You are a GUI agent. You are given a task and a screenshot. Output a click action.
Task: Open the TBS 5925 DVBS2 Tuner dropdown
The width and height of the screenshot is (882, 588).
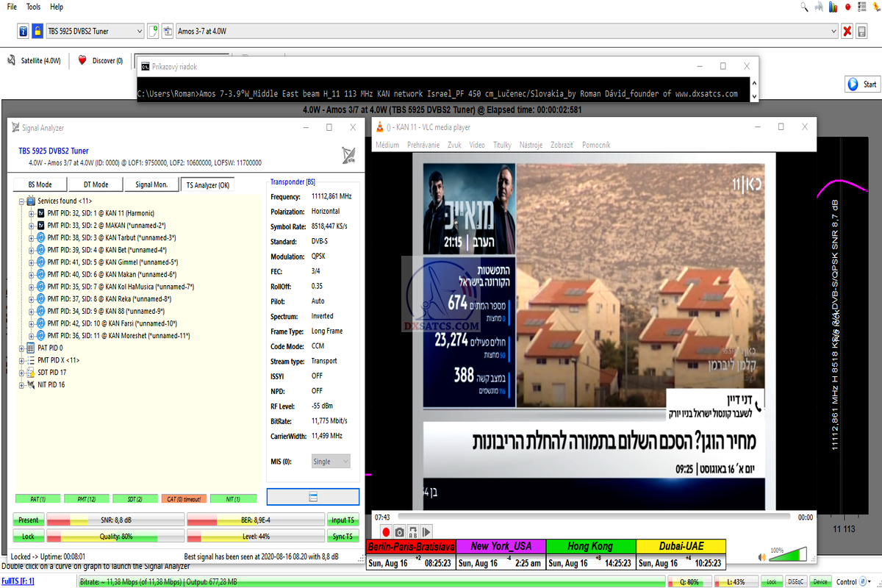point(95,31)
